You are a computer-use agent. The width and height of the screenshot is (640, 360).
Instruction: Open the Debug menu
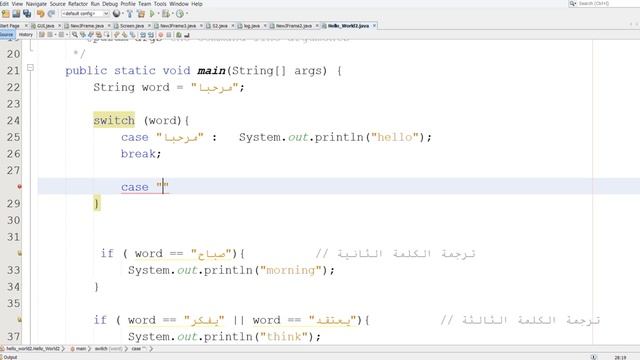(110, 4)
